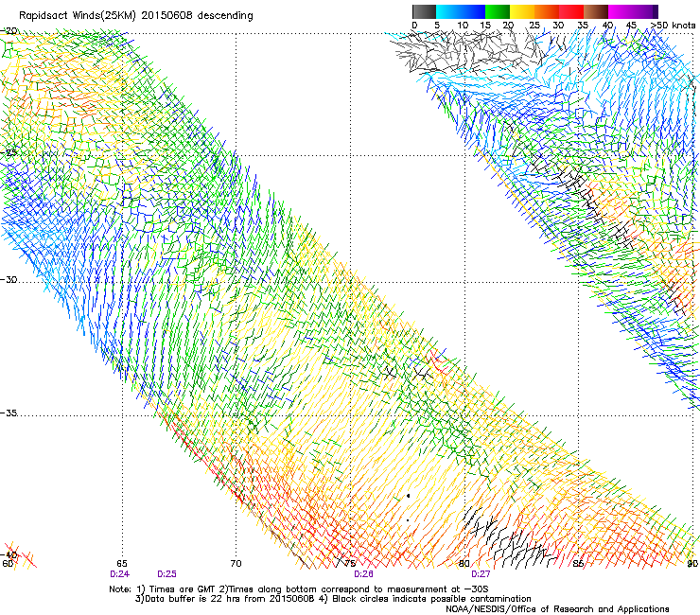Viewport: 700px width, 615px height.
Task: Click the '75' longitude axis label
Action: tap(350, 563)
